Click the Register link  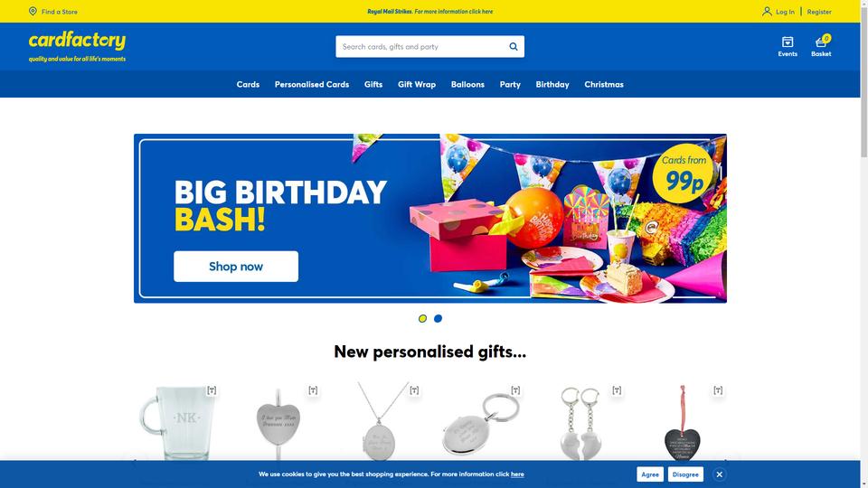coord(819,12)
